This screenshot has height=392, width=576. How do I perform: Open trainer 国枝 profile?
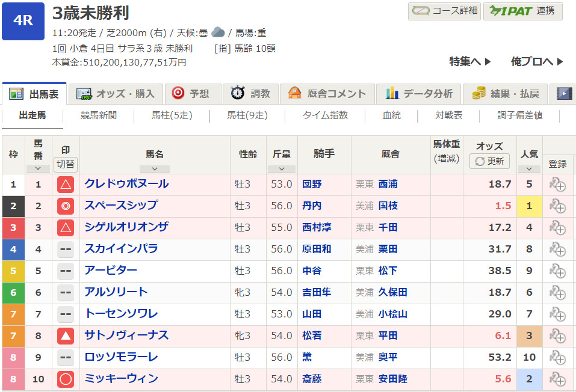coord(388,206)
